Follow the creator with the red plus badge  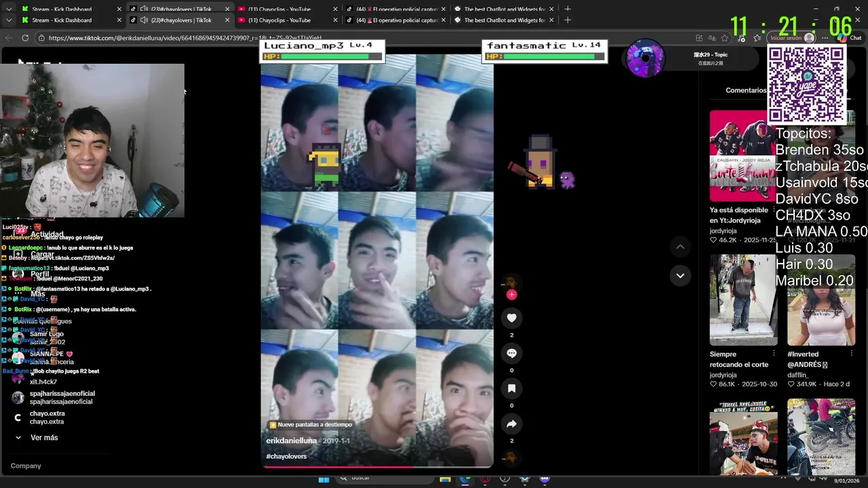pyautogui.click(x=511, y=295)
